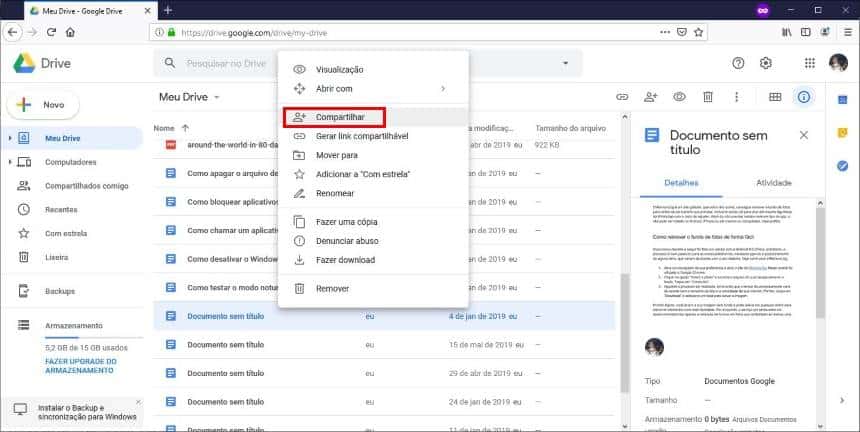Open Google Calendar side panel icon
Image resolution: width=860 pixels, height=432 pixels.
842,100
